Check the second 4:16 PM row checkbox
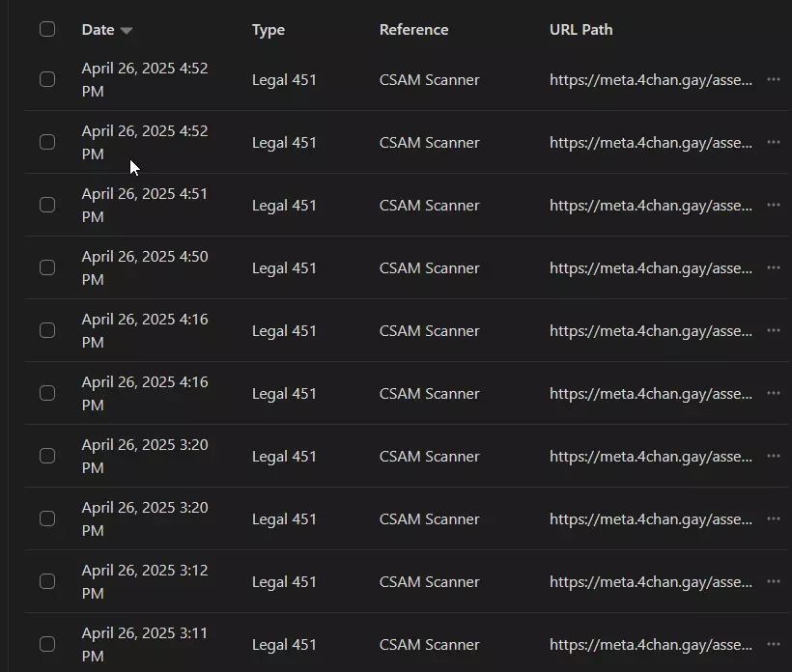Viewport: 792px width, 672px height. 47,393
